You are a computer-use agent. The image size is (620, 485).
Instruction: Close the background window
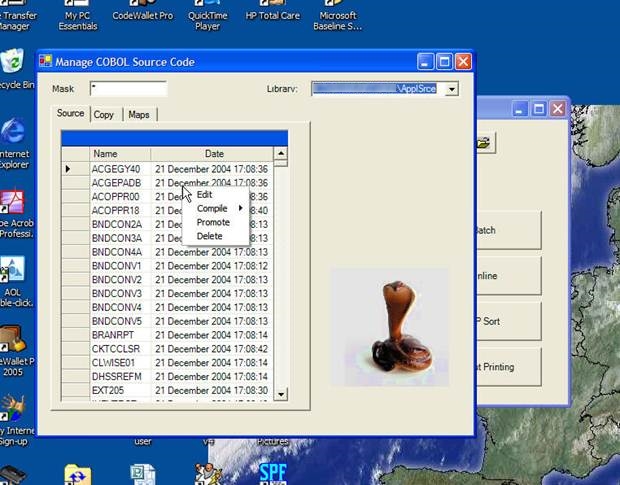pyautogui.click(x=558, y=108)
